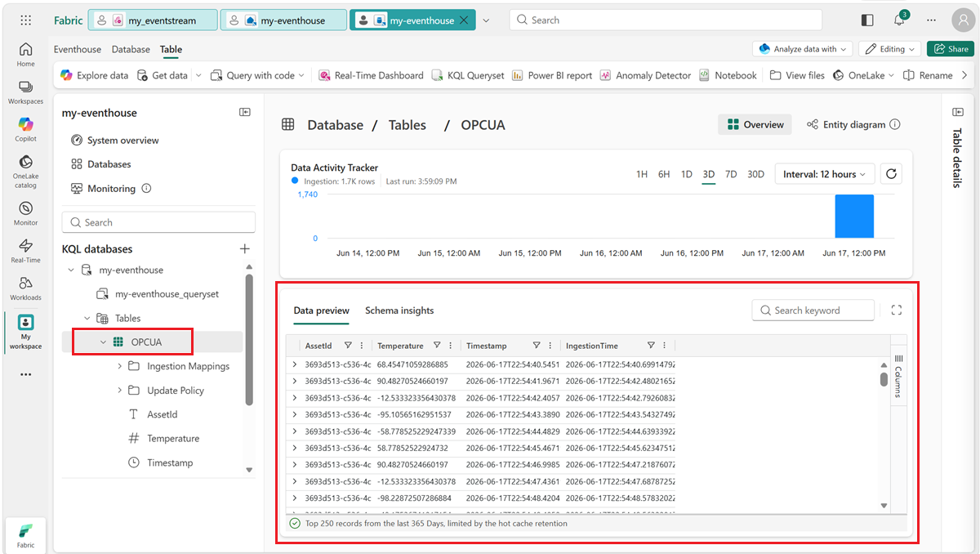Select My workspace in left rail
980x554 pixels.
pyautogui.click(x=25, y=332)
